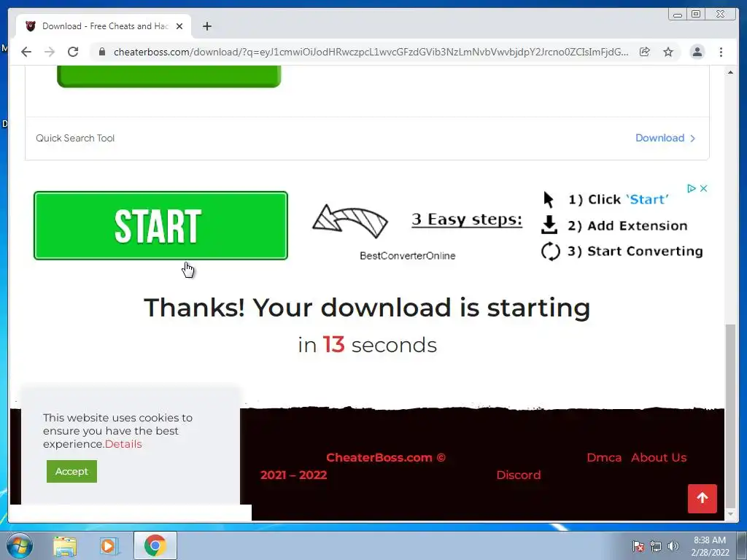The width and height of the screenshot is (747, 560).
Task: Reload the cheaterboss page
Action: [73, 52]
